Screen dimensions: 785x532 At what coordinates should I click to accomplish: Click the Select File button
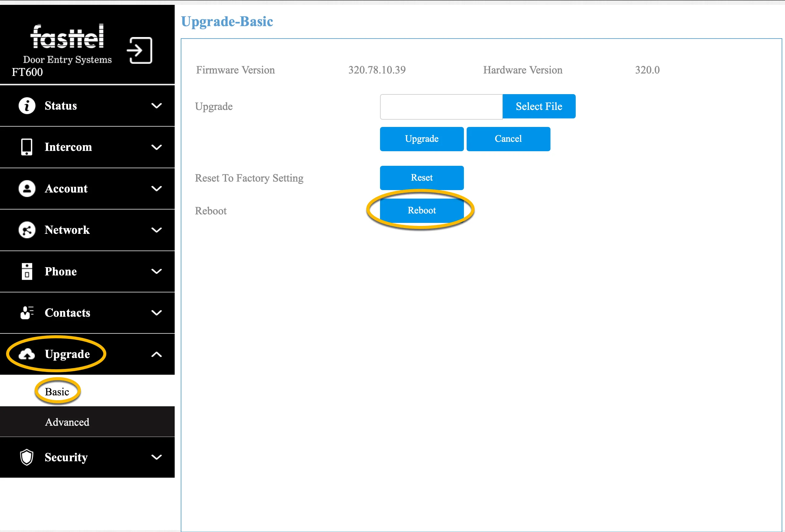pyautogui.click(x=539, y=106)
